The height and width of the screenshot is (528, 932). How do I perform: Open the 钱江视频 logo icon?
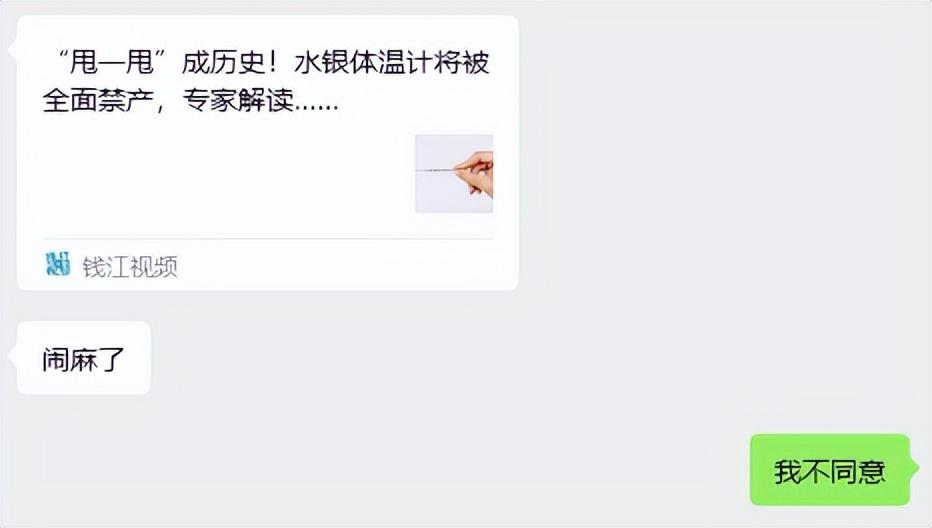(58, 264)
